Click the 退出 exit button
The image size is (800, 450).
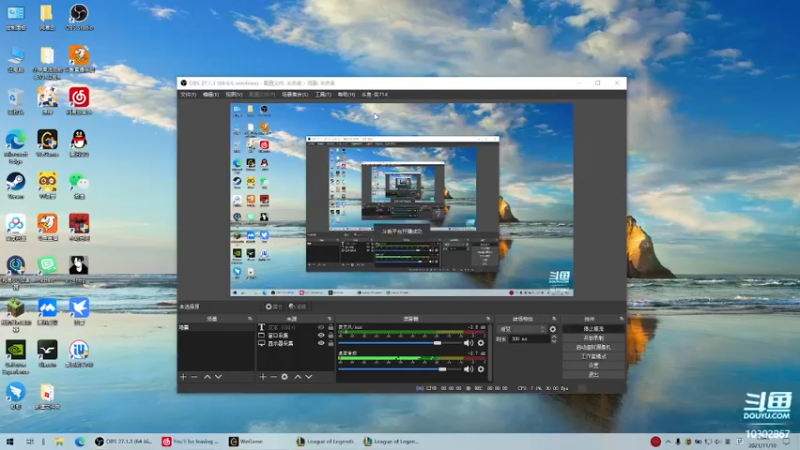593,374
